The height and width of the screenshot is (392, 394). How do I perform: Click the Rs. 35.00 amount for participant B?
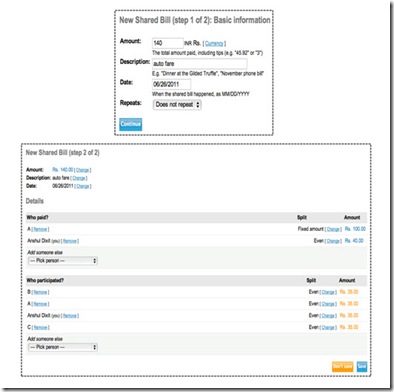tap(349, 292)
